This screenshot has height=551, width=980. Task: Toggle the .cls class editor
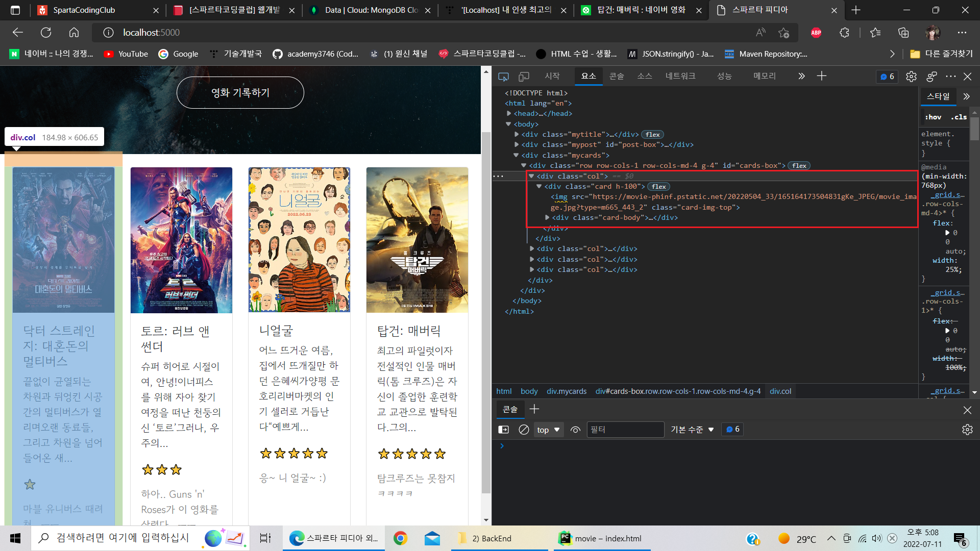tap(959, 117)
